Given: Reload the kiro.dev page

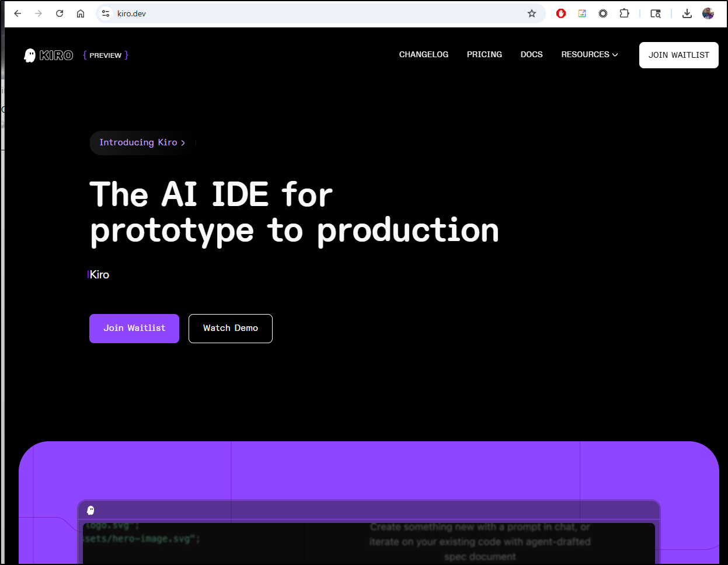Looking at the screenshot, I should 60,13.
